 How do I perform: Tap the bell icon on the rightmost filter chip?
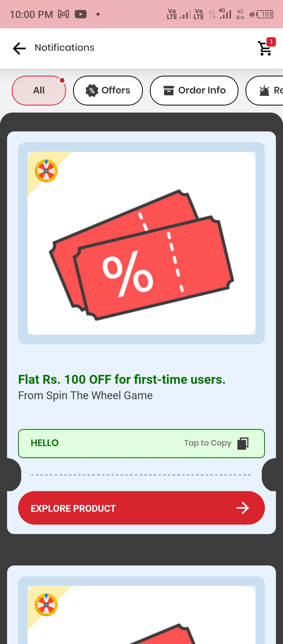click(265, 91)
